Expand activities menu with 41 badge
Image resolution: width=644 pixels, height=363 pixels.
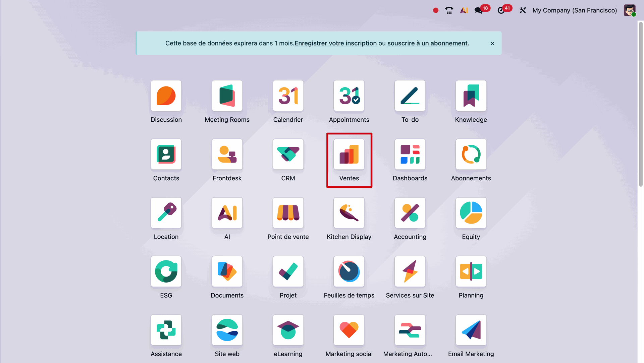(x=501, y=10)
